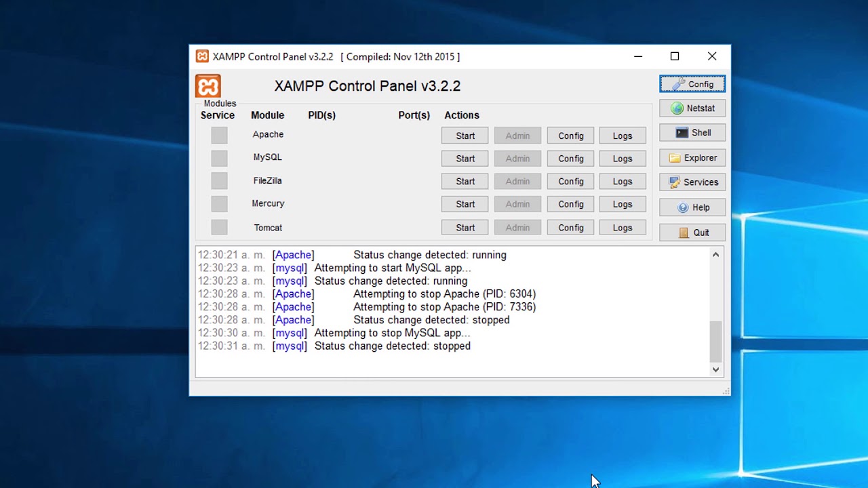This screenshot has height=488, width=868.
Task: Click the Actions column header
Action: tap(462, 115)
